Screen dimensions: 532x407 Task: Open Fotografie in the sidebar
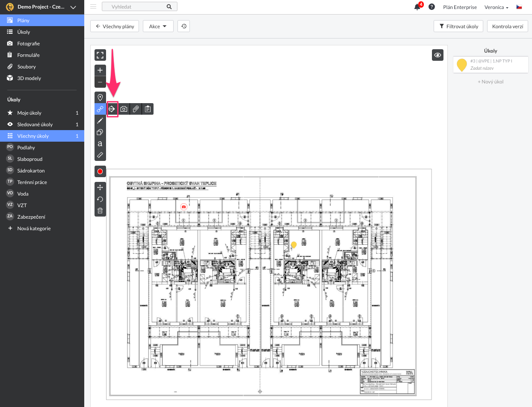pyautogui.click(x=29, y=44)
